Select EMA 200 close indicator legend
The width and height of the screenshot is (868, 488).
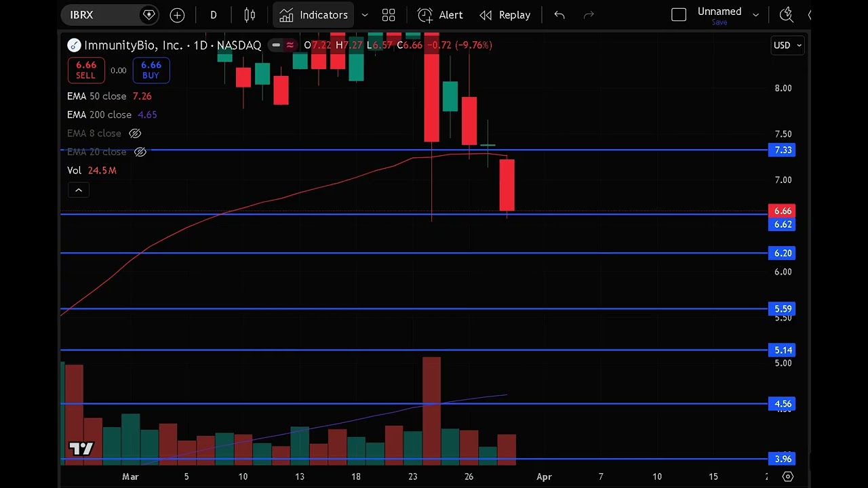(112, 115)
